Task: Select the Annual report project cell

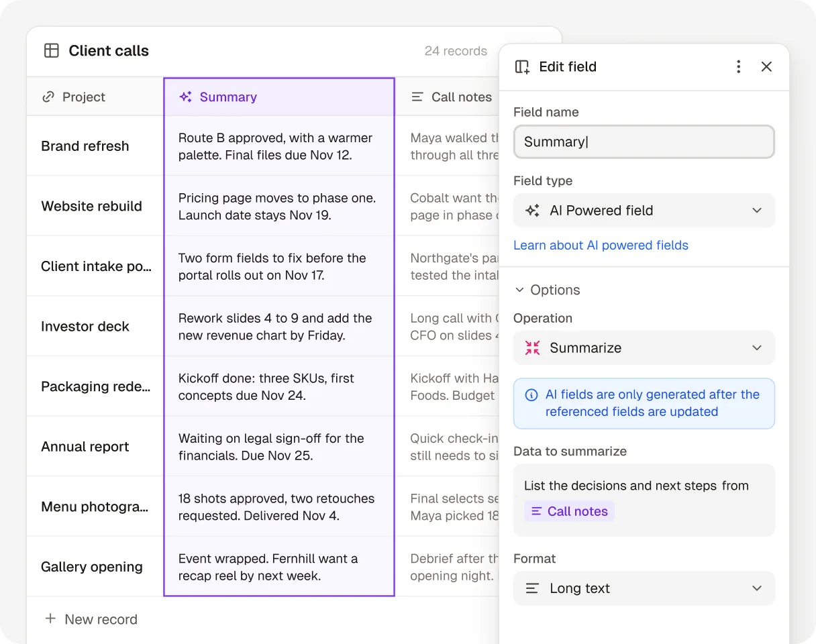Action: tap(95, 446)
